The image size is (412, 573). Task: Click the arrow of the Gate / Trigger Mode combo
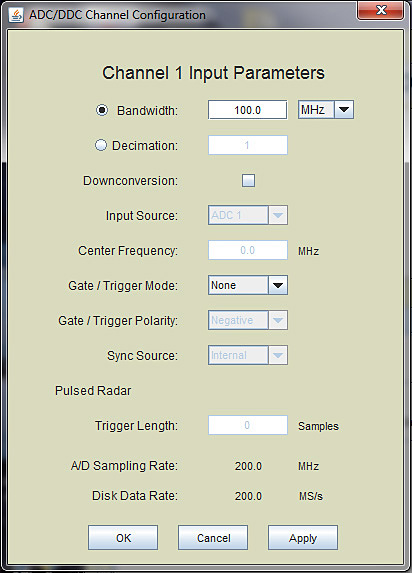278,285
